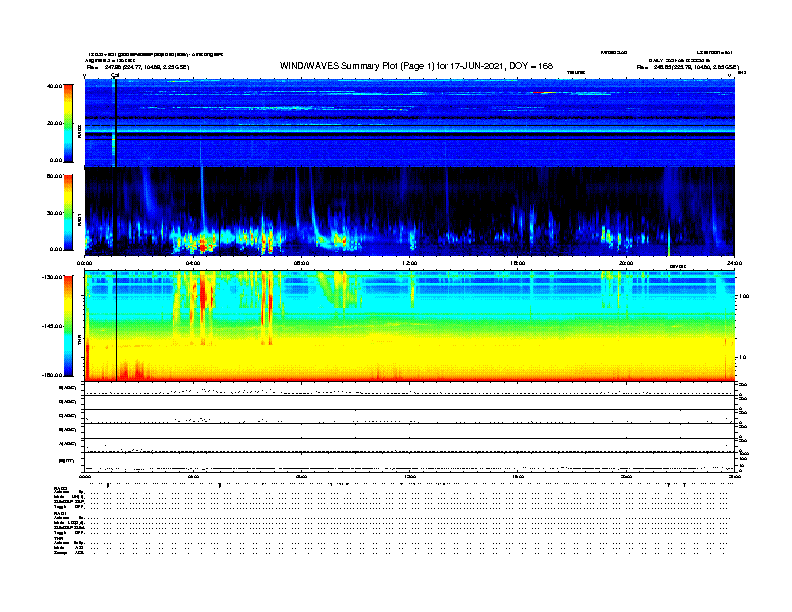This screenshot has width=792, height=612.
Task: Click the -130.00 label on TNR scale
Action: coord(53,277)
